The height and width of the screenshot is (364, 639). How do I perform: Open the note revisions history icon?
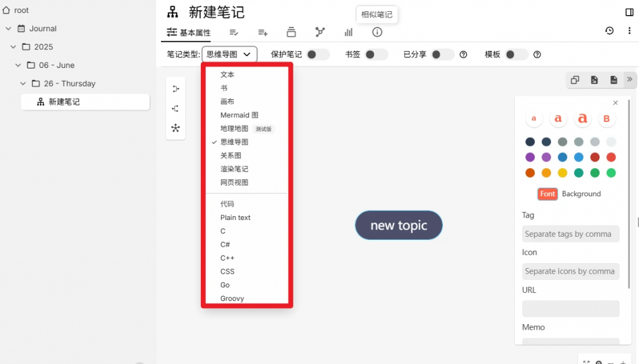coord(609,31)
